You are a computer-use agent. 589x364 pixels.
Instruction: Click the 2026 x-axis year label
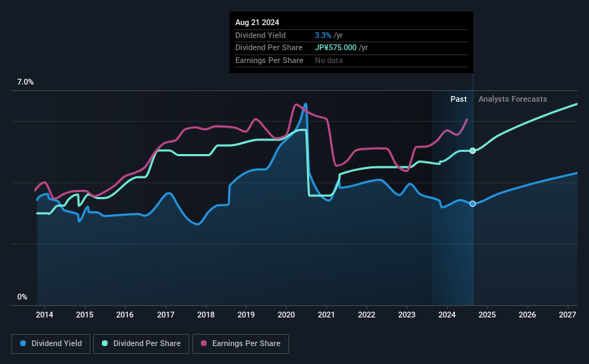(527, 315)
